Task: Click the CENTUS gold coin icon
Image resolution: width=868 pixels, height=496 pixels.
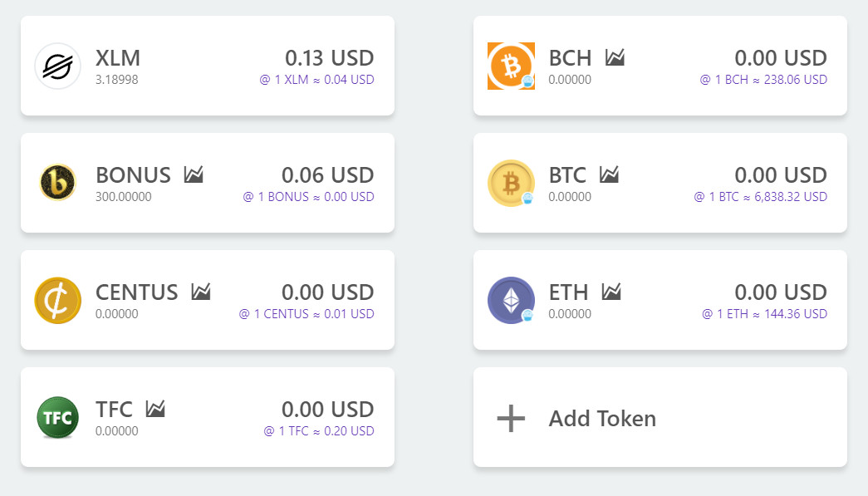Action: click(x=57, y=300)
